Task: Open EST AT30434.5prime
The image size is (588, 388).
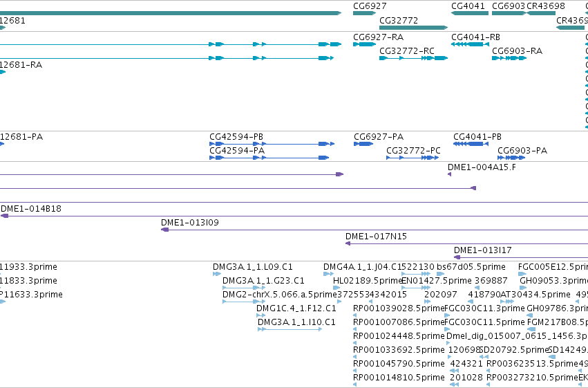Action: [x=507, y=302]
